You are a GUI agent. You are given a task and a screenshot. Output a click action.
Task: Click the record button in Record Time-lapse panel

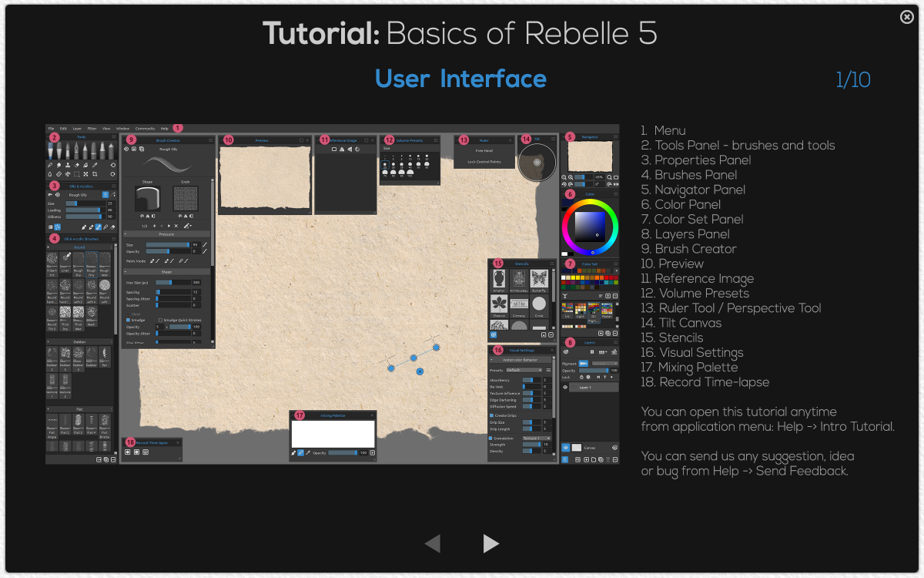[128, 452]
